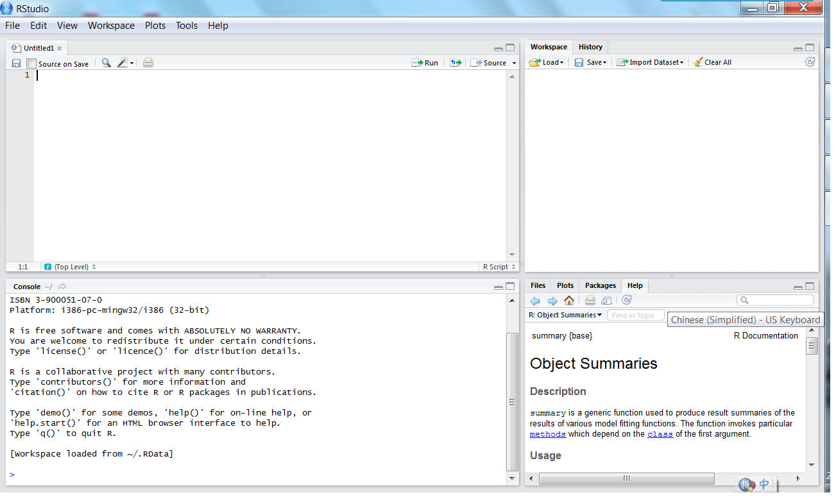Viewport: 836px width, 504px height.
Task: Switch to the Packages tab
Action: [601, 285]
